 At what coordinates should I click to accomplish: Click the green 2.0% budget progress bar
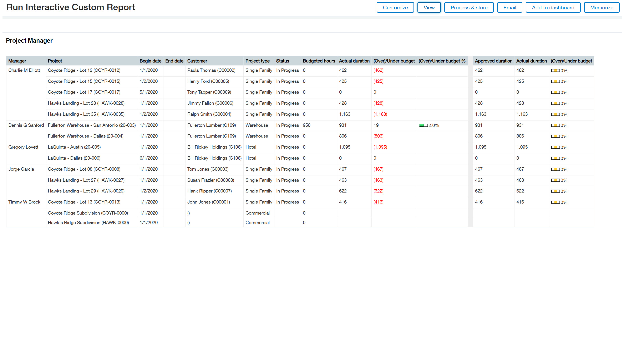click(423, 125)
